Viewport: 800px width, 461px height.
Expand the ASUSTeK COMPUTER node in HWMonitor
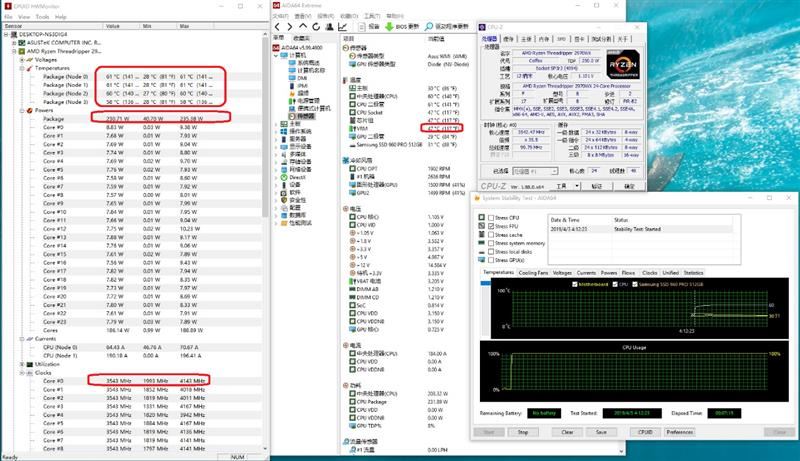[x=14, y=43]
